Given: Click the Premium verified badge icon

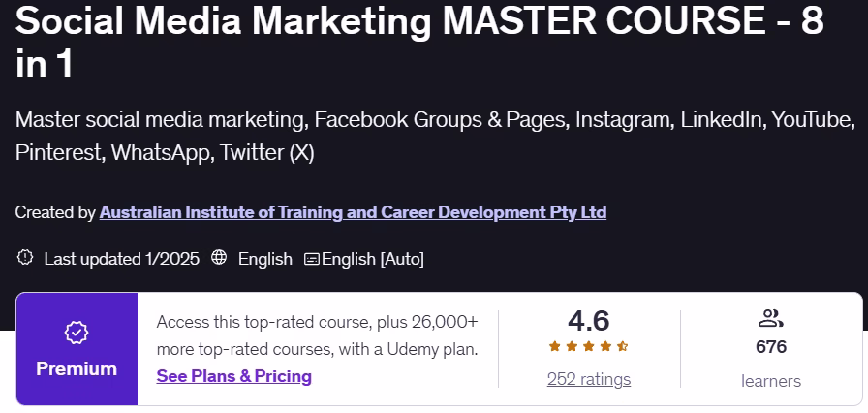Looking at the screenshot, I should pyautogui.click(x=77, y=334).
